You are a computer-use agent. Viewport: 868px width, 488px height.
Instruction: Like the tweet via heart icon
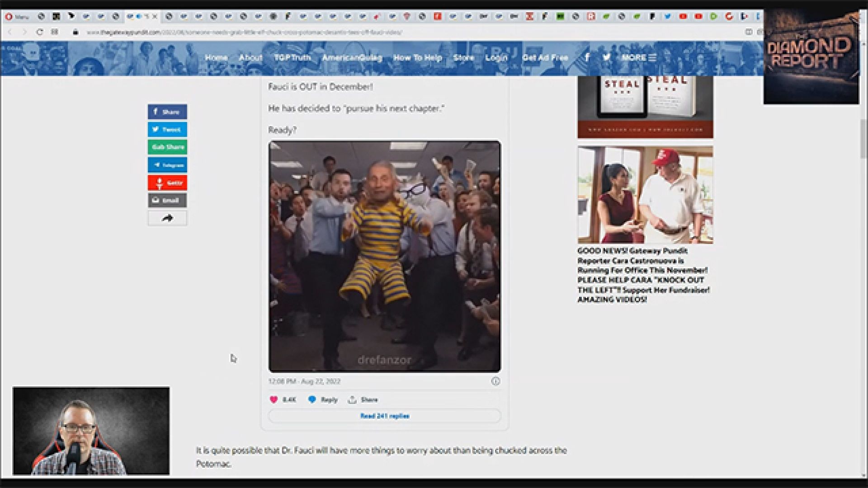274,399
